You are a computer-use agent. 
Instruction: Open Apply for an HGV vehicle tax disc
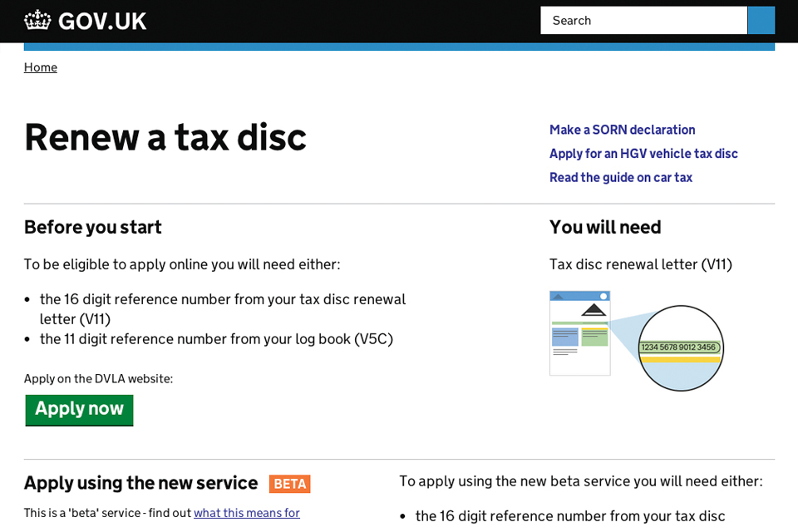643,154
